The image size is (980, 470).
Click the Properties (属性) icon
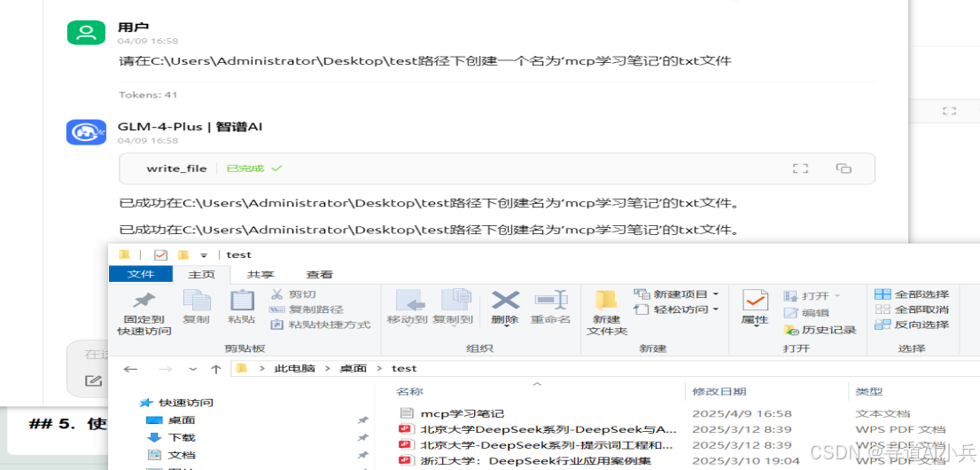click(755, 301)
